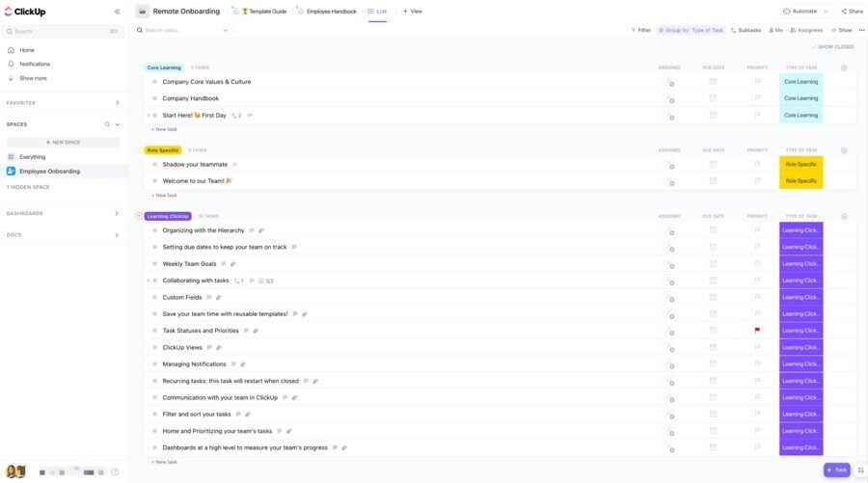Assign someone to Company Handbook task
This screenshot has width=868, height=483.
click(670, 99)
